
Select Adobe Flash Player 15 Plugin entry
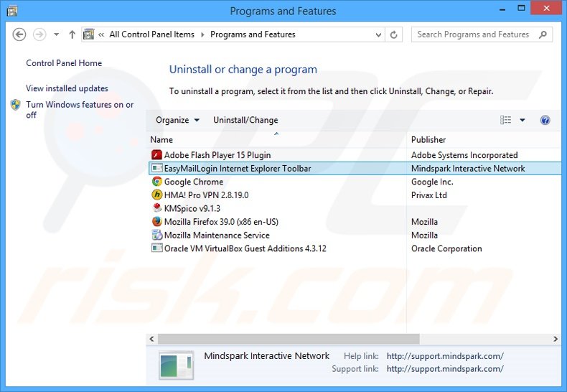click(217, 155)
